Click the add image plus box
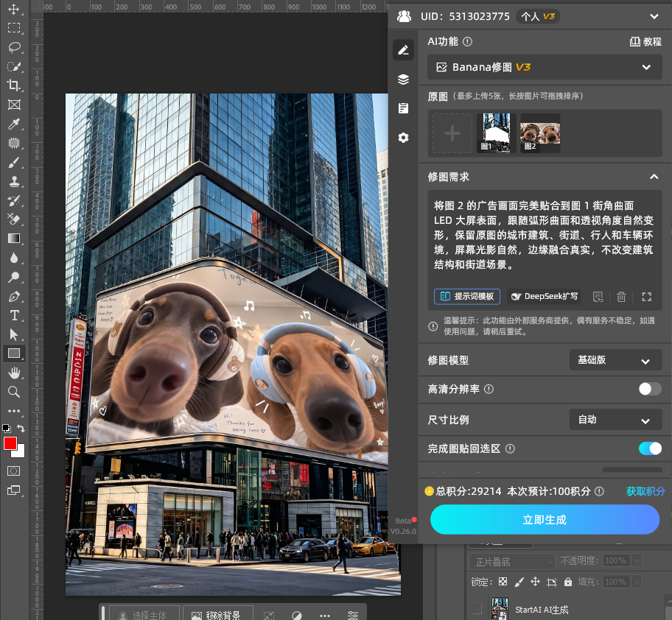The width and height of the screenshot is (672, 620). pos(452,133)
